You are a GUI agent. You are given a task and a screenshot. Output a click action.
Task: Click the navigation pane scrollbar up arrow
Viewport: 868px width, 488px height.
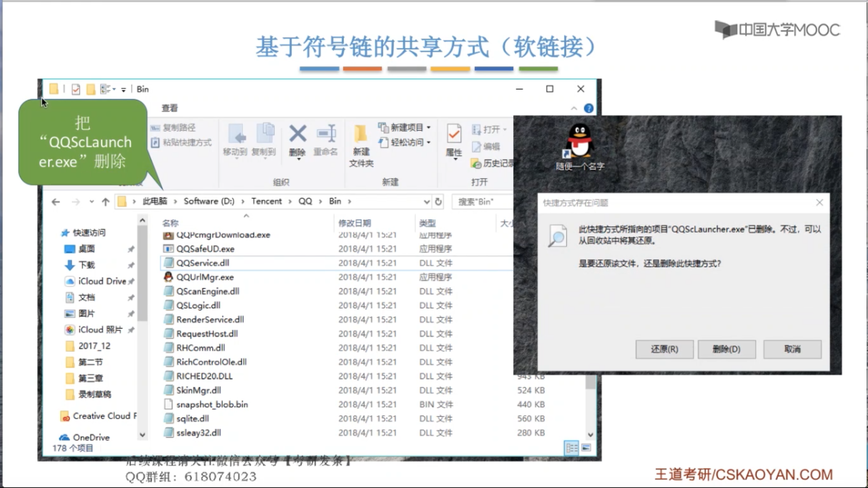point(142,220)
